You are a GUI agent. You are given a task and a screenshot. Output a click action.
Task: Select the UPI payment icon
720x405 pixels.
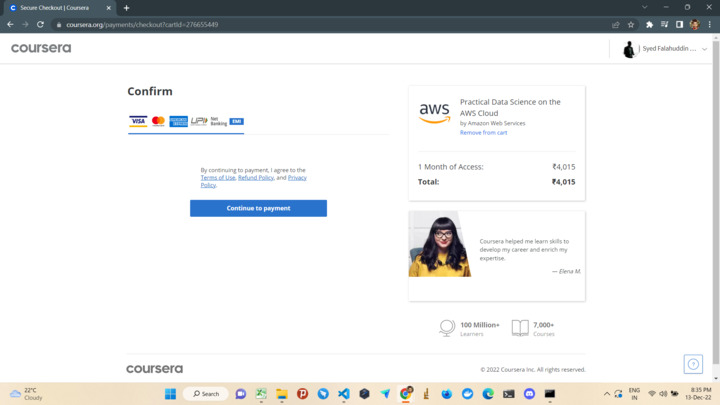(x=199, y=121)
